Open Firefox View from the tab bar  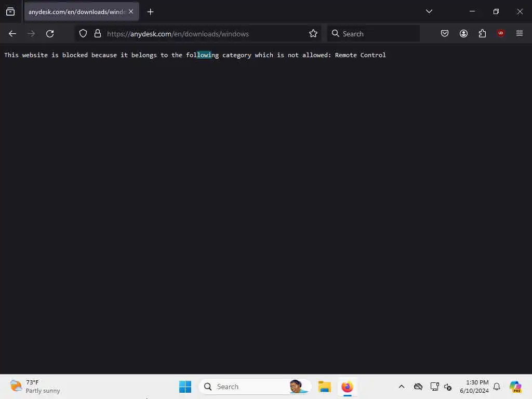tap(10, 12)
